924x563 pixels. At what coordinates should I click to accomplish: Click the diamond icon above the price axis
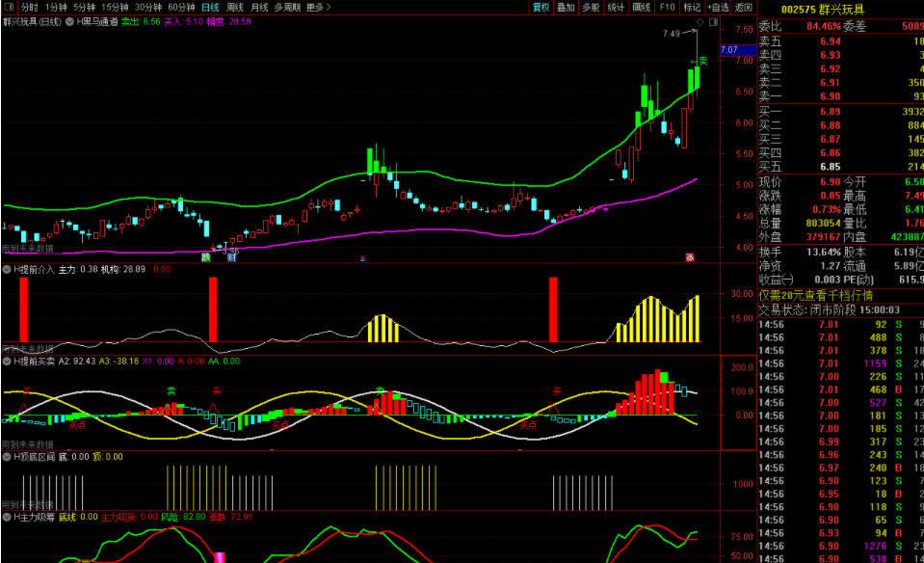tap(699, 20)
